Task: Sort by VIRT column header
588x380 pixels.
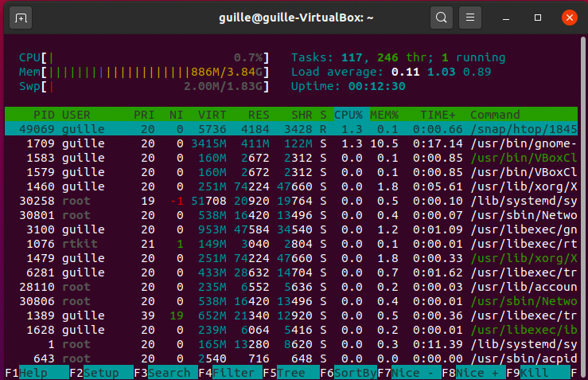Action: [x=212, y=115]
